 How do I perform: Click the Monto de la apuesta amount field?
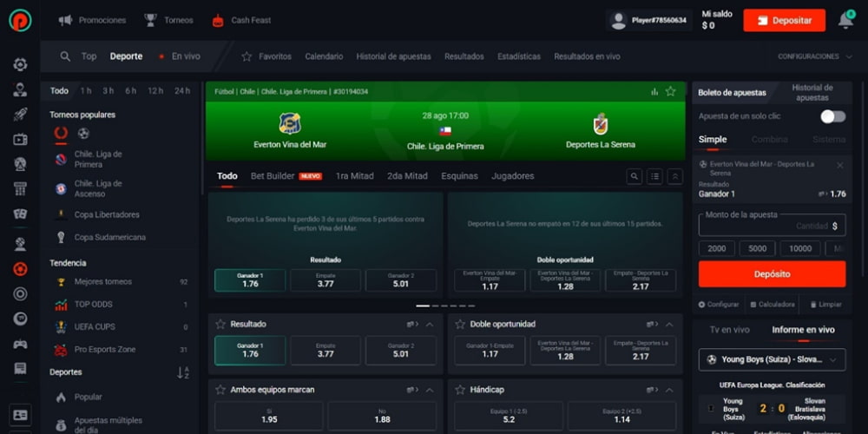point(772,226)
